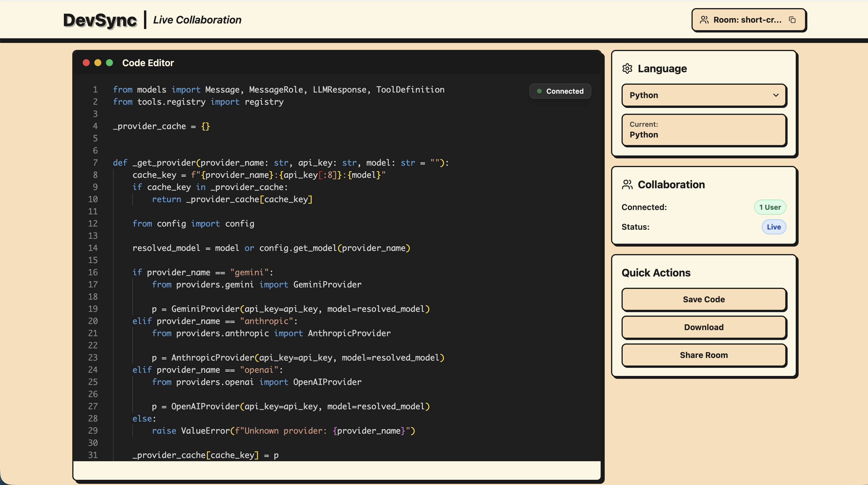Click the green Connected status dot
This screenshot has width=868, height=485.
pyautogui.click(x=539, y=91)
